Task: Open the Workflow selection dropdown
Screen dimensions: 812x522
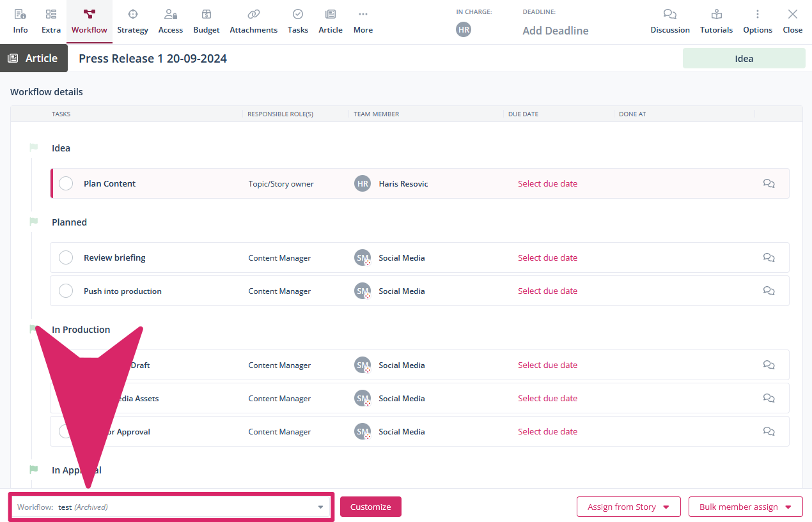Action: [x=171, y=507]
